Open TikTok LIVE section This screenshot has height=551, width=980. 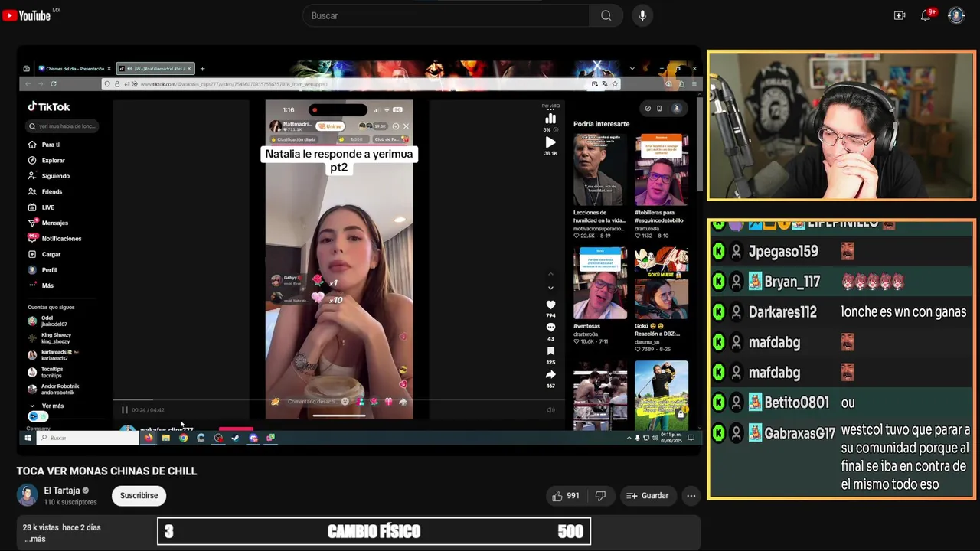point(41,207)
